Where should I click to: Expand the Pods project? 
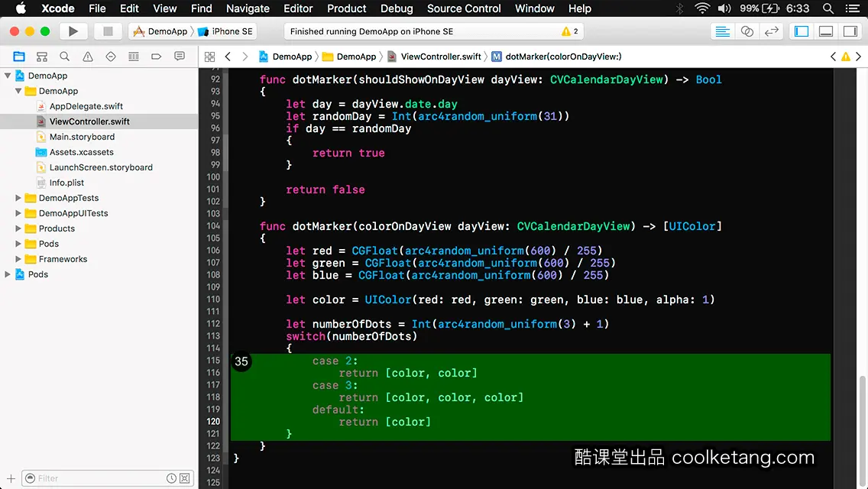(x=8, y=274)
